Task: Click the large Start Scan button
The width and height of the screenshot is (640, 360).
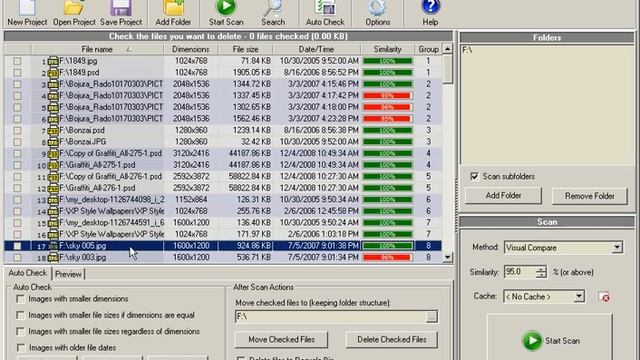Action: click(x=550, y=340)
